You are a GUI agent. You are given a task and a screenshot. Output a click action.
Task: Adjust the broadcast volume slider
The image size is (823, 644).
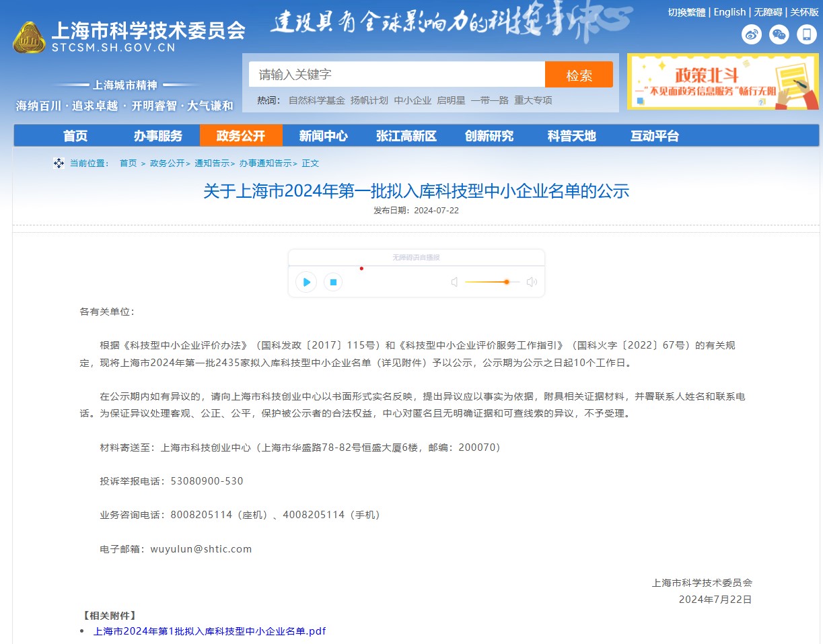coord(507,282)
